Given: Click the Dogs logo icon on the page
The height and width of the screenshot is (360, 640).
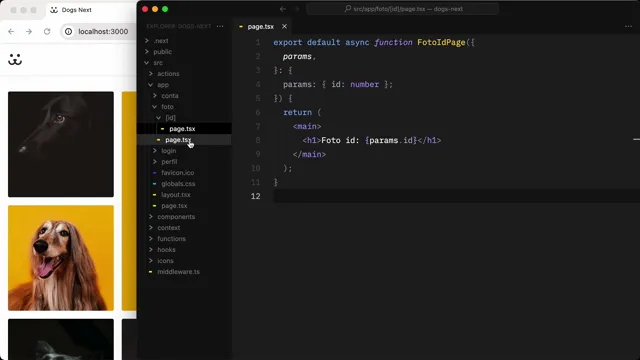Looking at the screenshot, I should tap(15, 60).
